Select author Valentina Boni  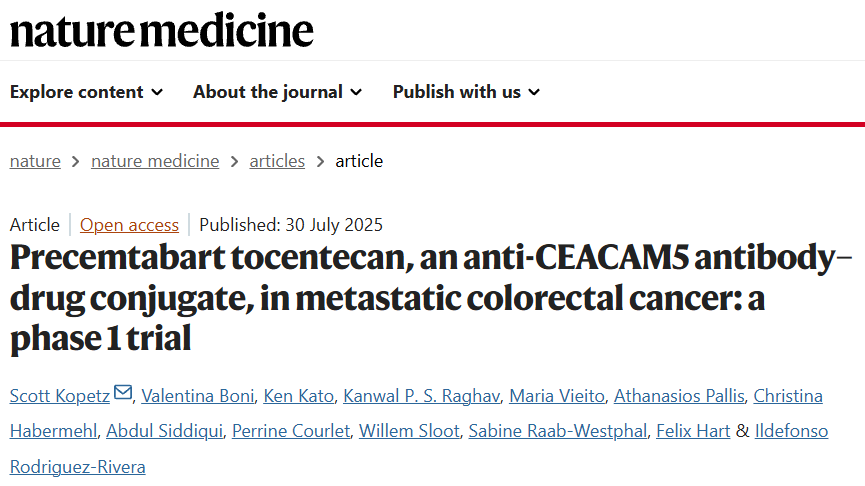pos(198,396)
